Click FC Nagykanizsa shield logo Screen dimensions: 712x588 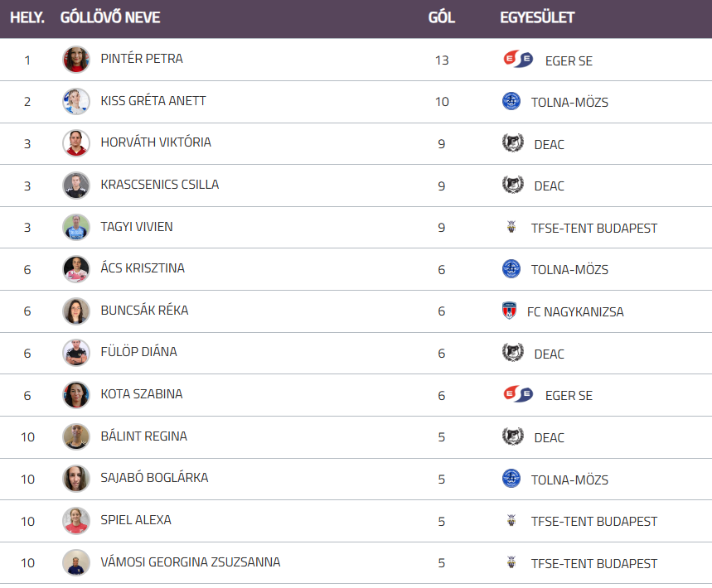(x=509, y=311)
